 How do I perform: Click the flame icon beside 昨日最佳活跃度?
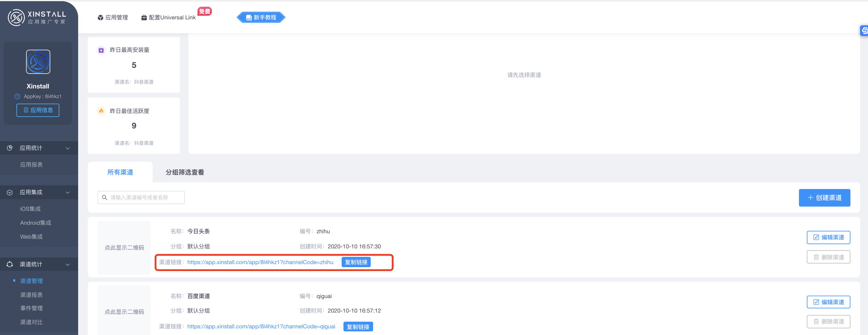[101, 111]
